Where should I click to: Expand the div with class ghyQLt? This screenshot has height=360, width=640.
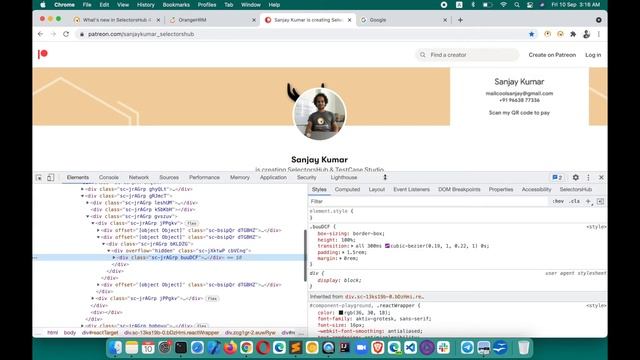[x=82, y=189]
